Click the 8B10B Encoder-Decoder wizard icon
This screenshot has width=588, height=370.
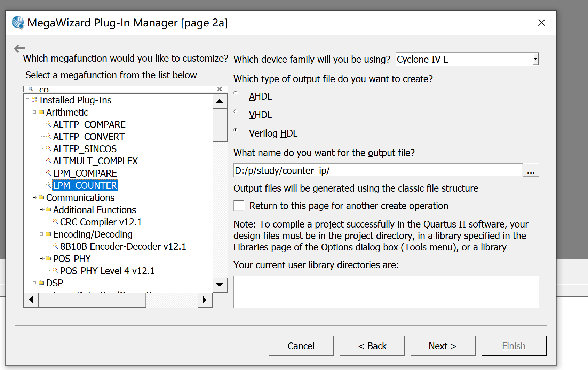tap(55, 246)
